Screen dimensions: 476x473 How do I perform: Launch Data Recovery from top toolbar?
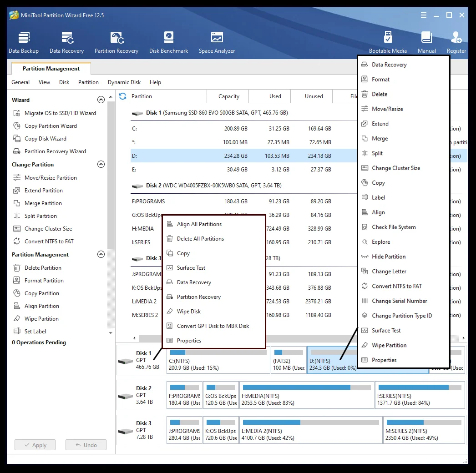66,42
